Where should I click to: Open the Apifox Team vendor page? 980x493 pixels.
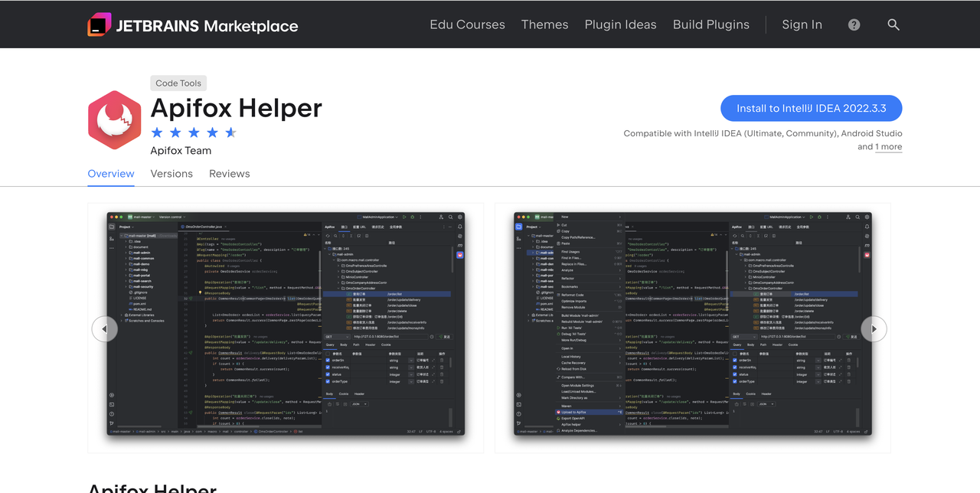pos(181,151)
